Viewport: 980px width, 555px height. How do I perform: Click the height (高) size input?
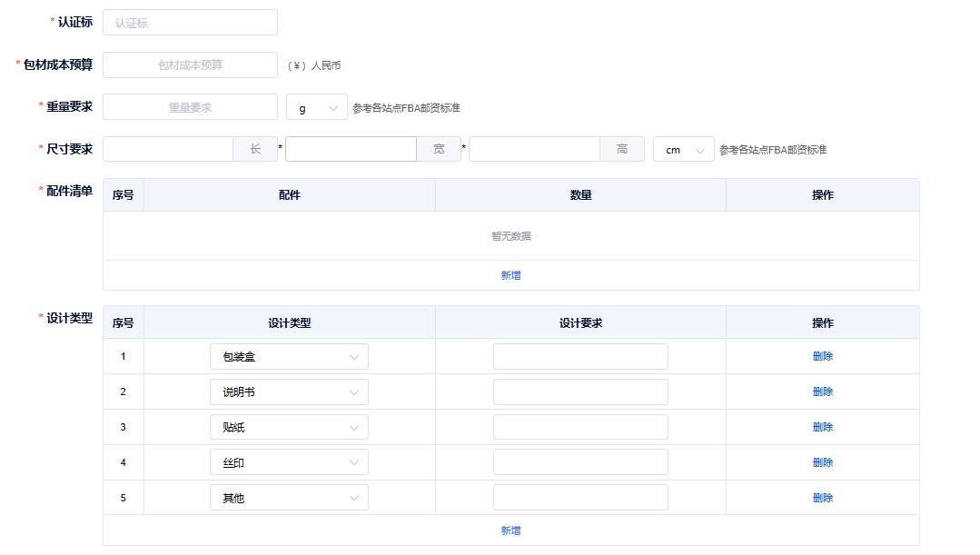pos(534,149)
